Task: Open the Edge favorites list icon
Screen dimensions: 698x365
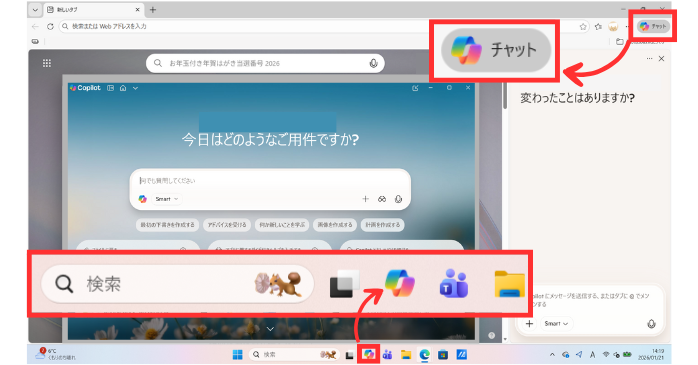Action: tap(598, 27)
